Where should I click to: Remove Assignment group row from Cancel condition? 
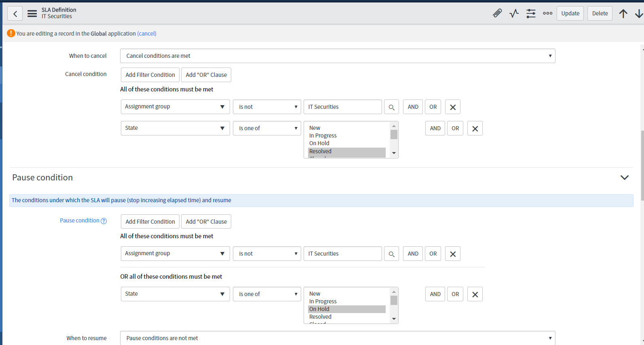[453, 107]
